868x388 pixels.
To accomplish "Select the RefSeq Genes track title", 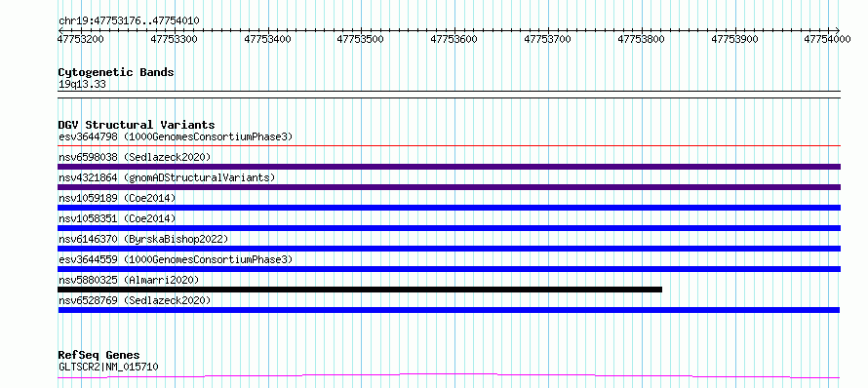I will [99, 355].
